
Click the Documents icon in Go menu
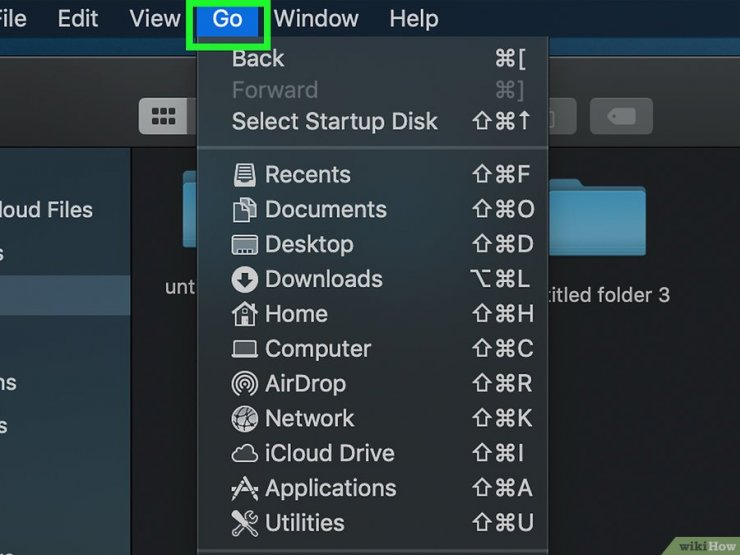coord(244,210)
